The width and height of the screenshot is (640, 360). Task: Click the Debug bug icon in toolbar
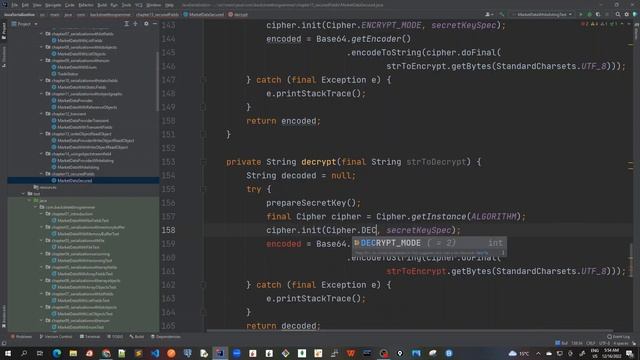click(x=589, y=14)
